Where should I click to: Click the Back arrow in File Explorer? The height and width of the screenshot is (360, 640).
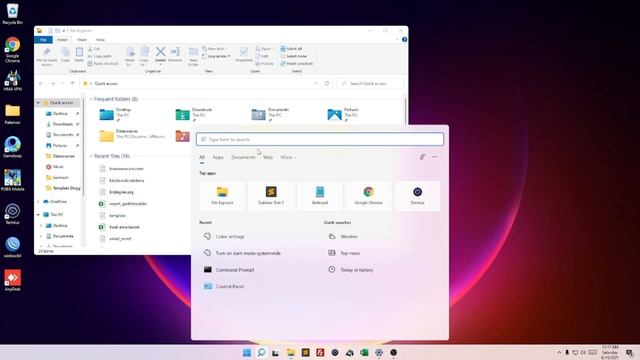(41, 83)
